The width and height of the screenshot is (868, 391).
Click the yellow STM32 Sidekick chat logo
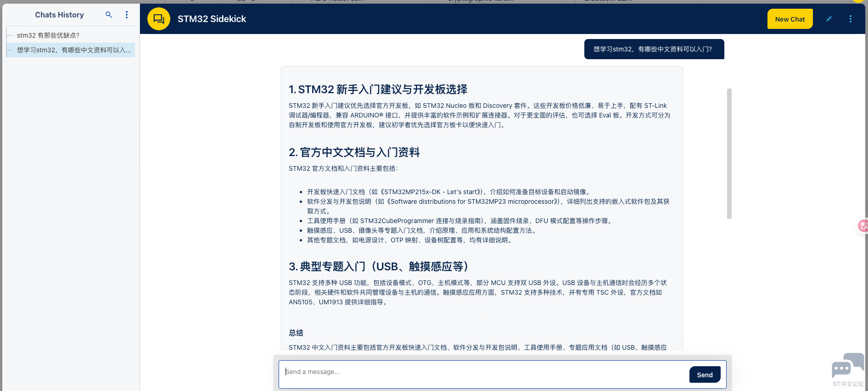159,19
